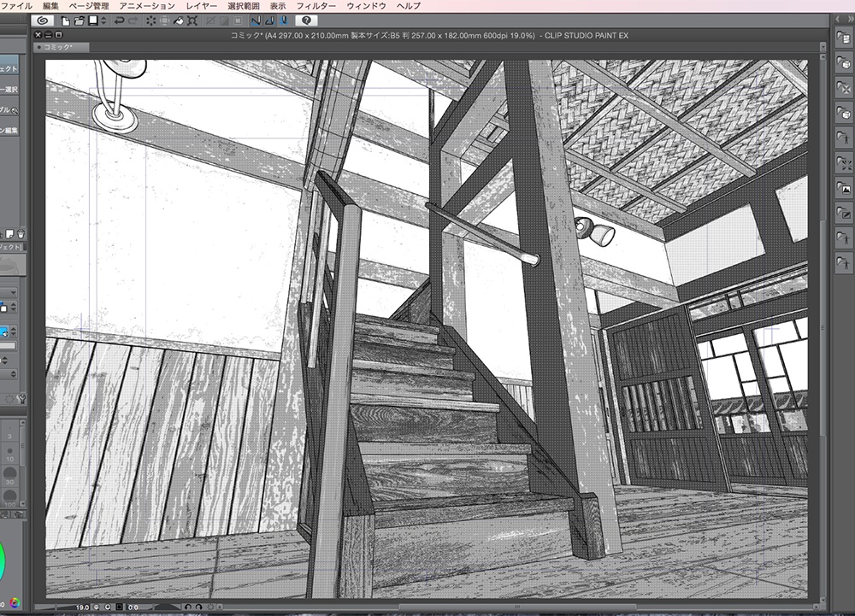Click the Undo icon

(x=118, y=21)
